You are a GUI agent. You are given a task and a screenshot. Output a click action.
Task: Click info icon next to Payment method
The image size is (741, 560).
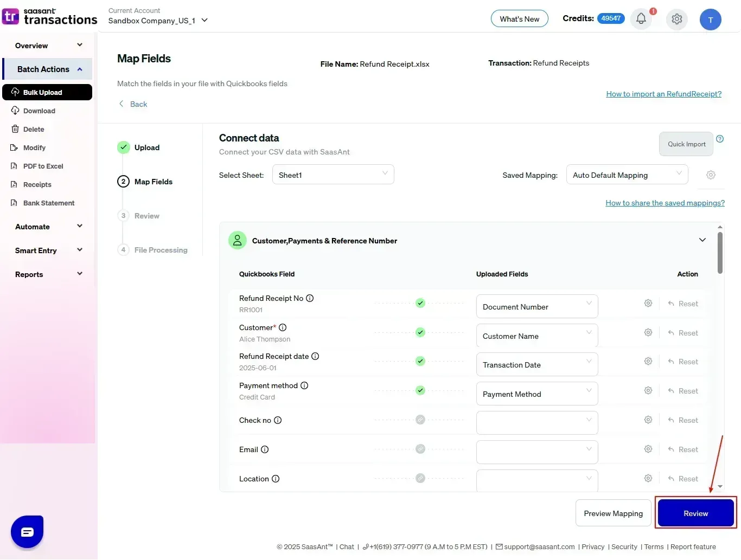304,385
